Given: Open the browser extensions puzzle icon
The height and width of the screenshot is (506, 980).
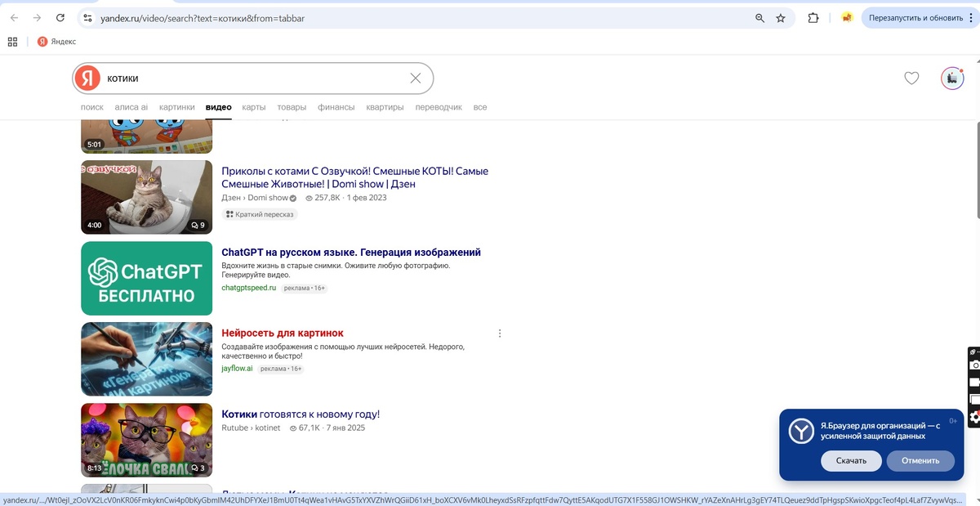Looking at the screenshot, I should pos(813,18).
